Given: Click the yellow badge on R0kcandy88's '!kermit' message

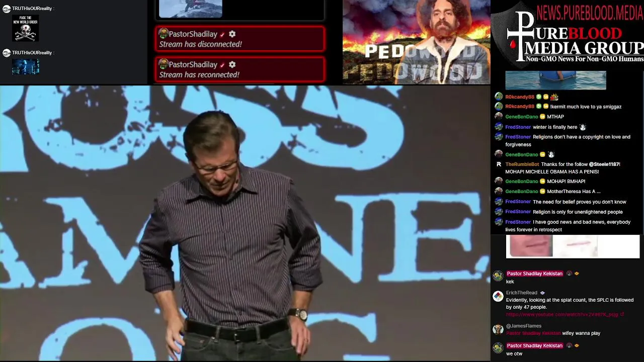Looking at the screenshot, I should click(545, 107).
